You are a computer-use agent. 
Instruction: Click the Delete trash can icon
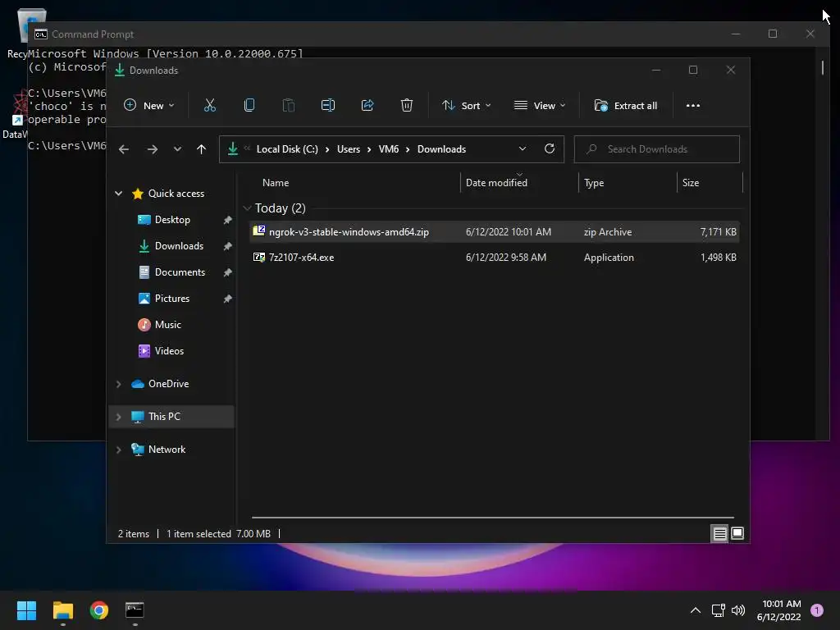407,106
